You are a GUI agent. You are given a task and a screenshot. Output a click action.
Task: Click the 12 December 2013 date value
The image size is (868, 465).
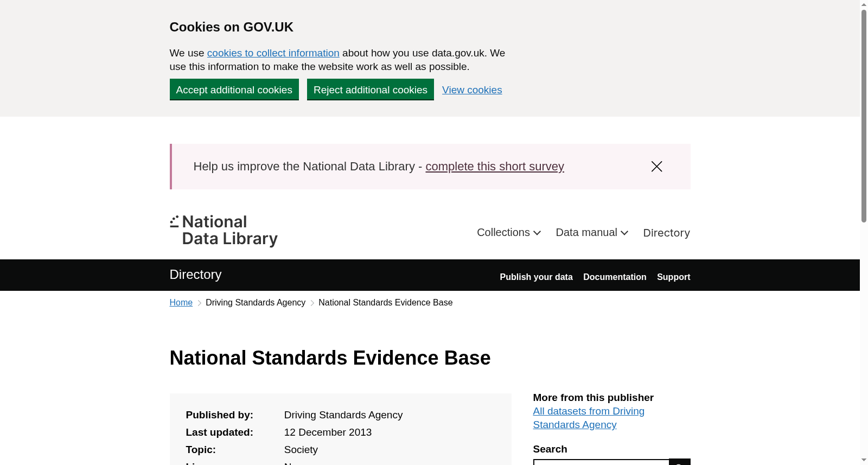pyautogui.click(x=328, y=432)
